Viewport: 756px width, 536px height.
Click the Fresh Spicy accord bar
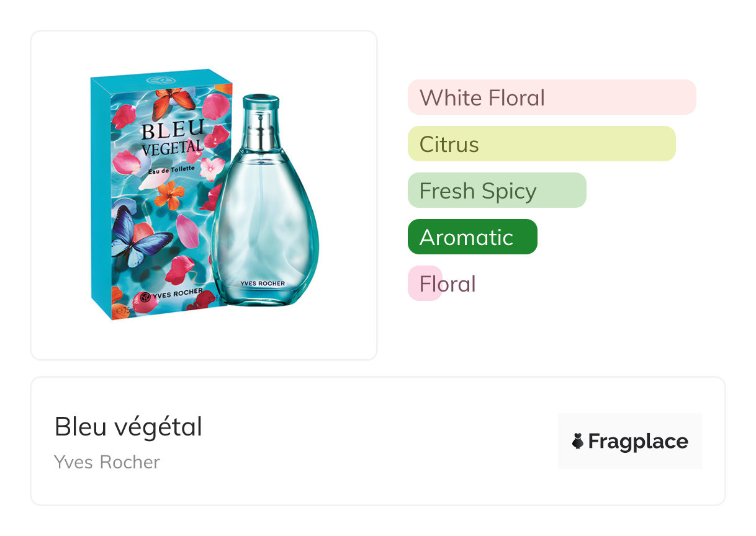[x=497, y=190]
